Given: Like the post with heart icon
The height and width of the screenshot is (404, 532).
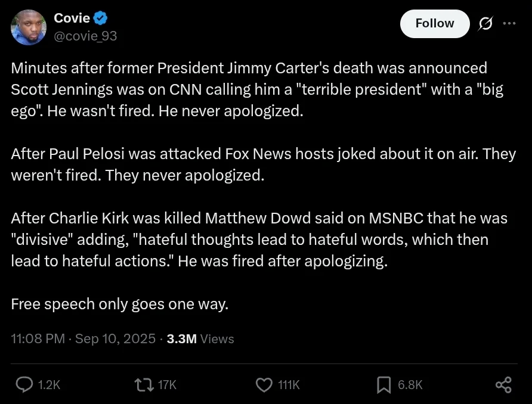Looking at the screenshot, I should [264, 385].
